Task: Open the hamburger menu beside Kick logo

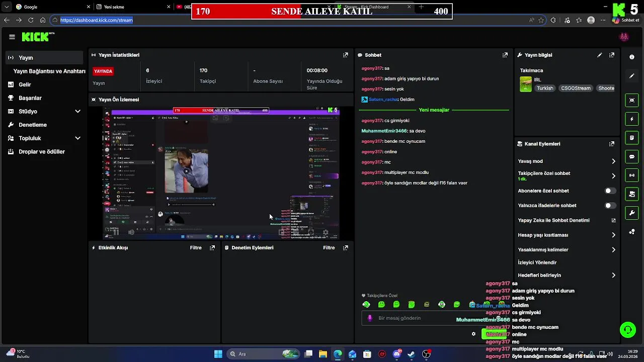Action: point(12,37)
